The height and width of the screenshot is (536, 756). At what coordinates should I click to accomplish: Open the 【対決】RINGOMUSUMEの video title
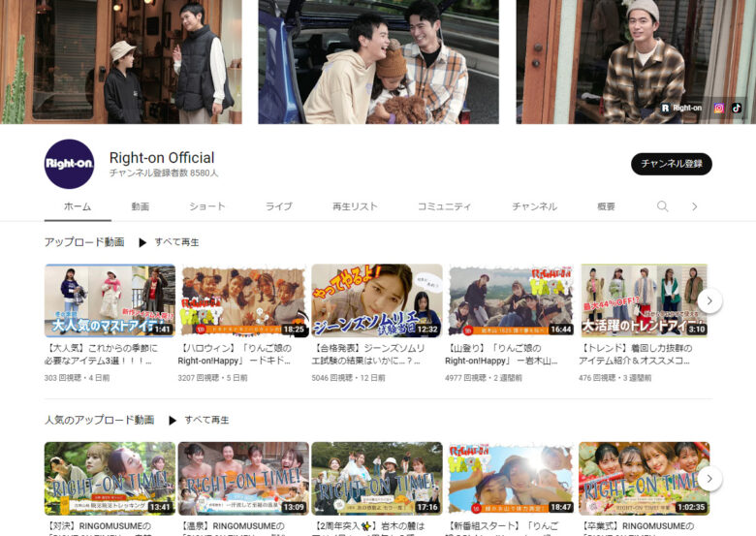pyautogui.click(x=98, y=528)
